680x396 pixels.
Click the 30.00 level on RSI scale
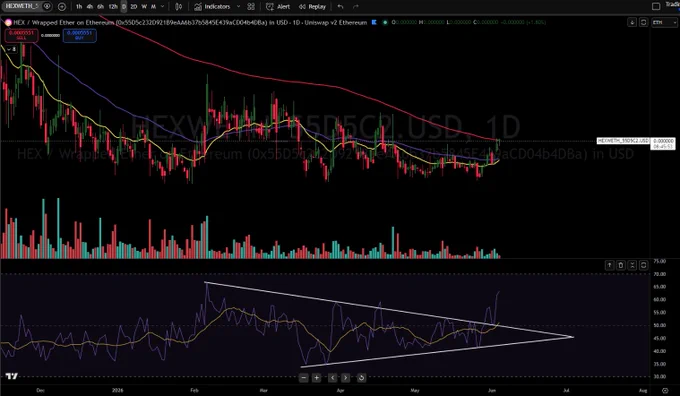pos(660,376)
